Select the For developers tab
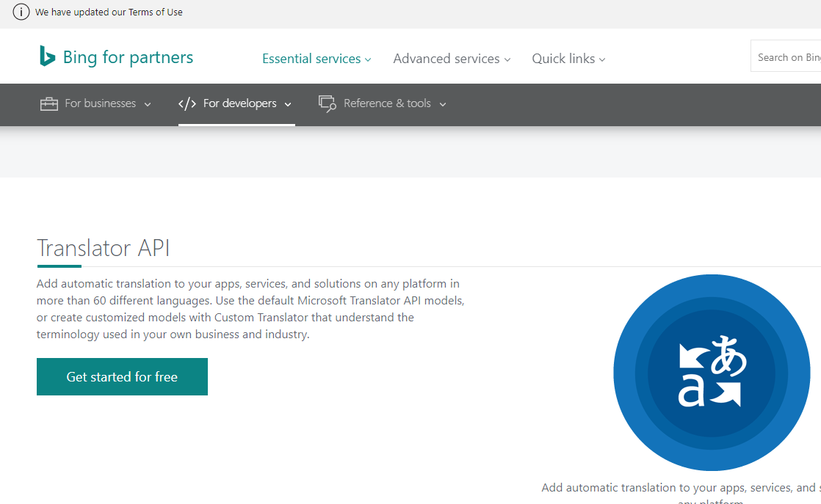This screenshot has height=504, width=821. (236, 103)
